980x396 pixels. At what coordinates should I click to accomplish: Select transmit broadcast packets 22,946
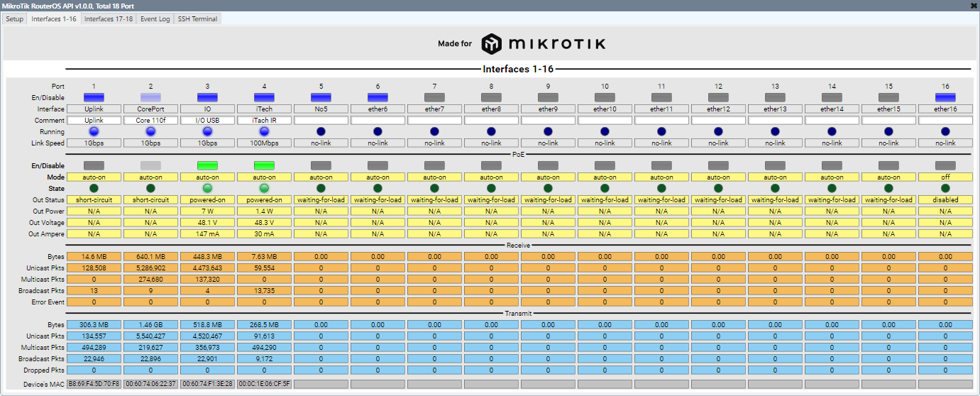coord(94,359)
